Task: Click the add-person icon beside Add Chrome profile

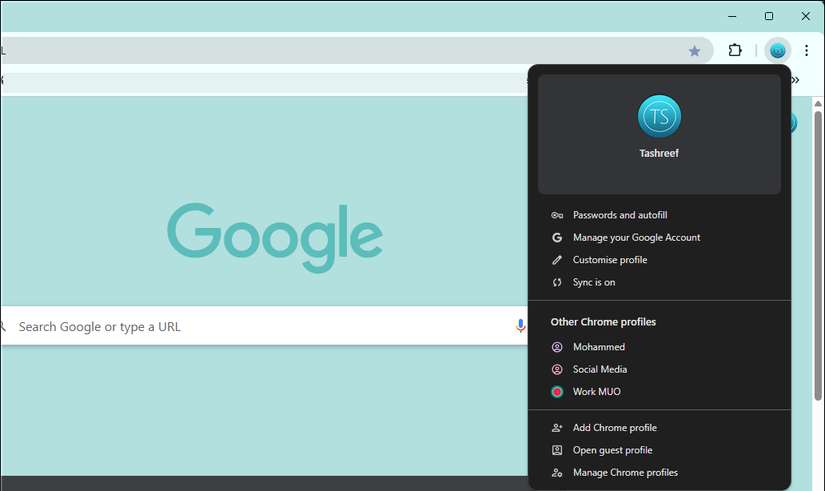Action: tap(557, 428)
